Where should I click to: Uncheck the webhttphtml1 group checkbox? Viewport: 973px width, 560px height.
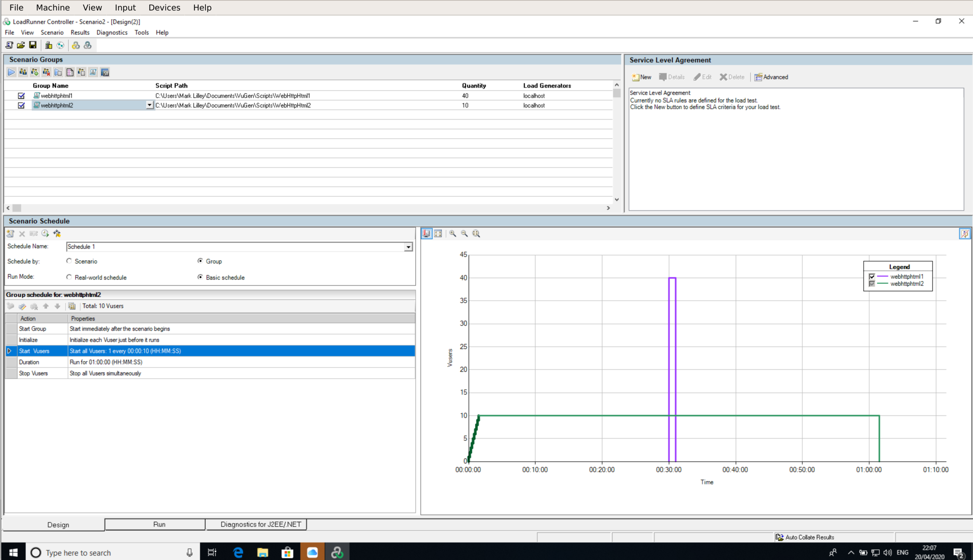pyautogui.click(x=22, y=95)
